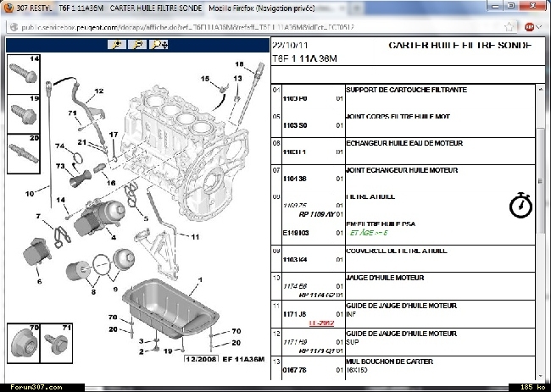Click replacement part RP 1109 AY
The image size is (551, 392).
(317, 214)
